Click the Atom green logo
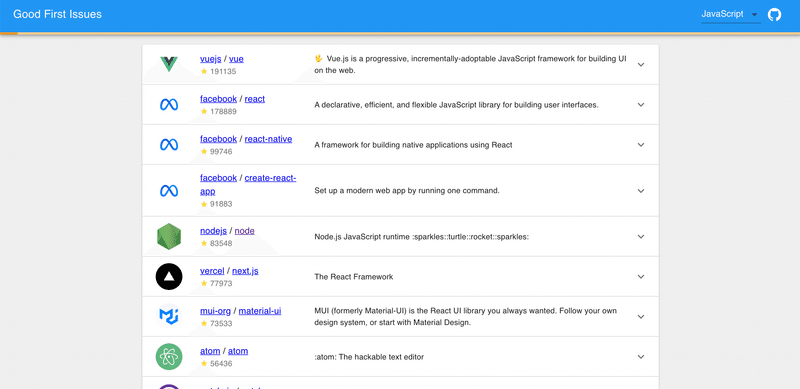 click(169, 357)
